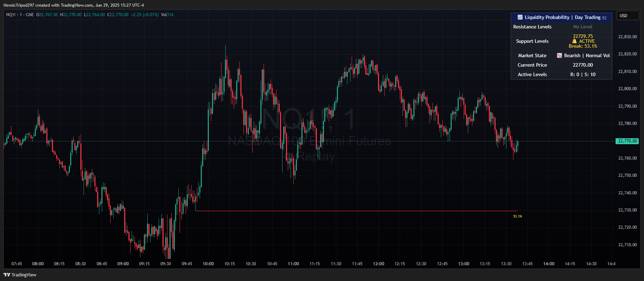This screenshot has height=281, width=644.
Task: Open the USD currency selector
Action: coord(628,16)
